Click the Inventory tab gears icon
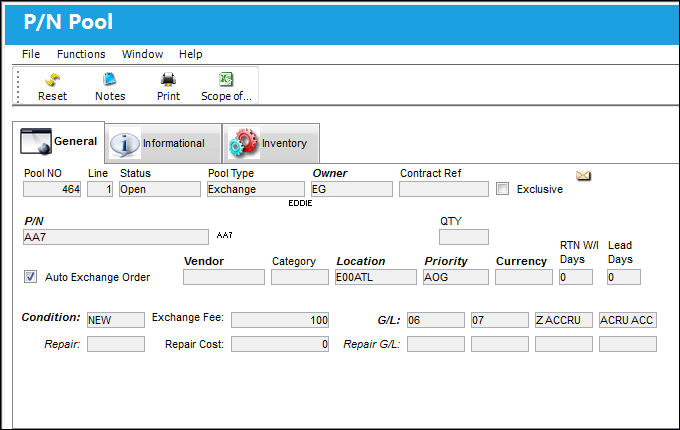 [x=243, y=143]
